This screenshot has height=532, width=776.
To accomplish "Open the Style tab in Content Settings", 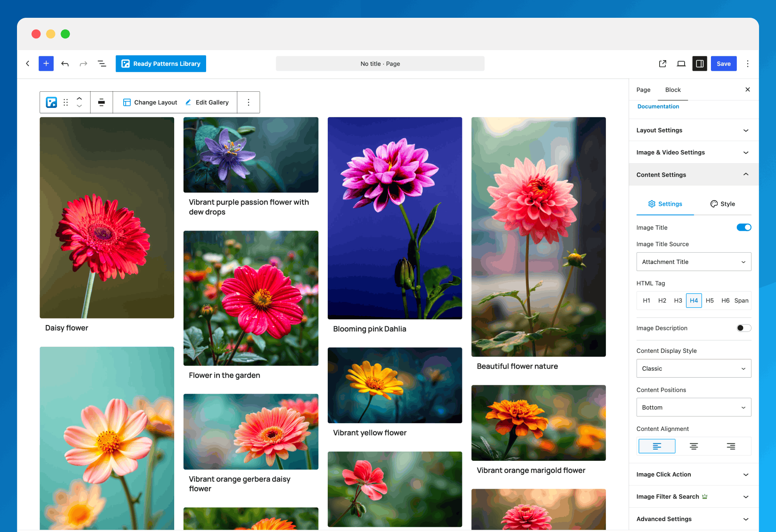I will coord(723,204).
